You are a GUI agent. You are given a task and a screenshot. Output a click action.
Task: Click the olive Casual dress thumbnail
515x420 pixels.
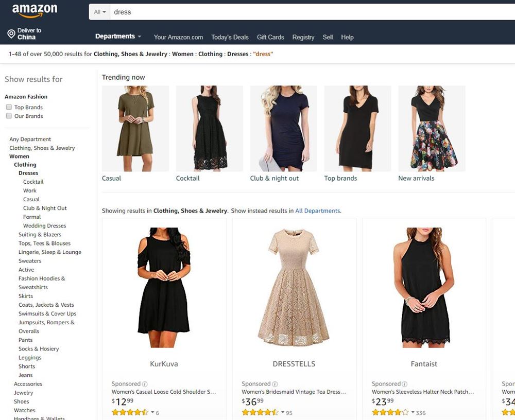click(135, 128)
